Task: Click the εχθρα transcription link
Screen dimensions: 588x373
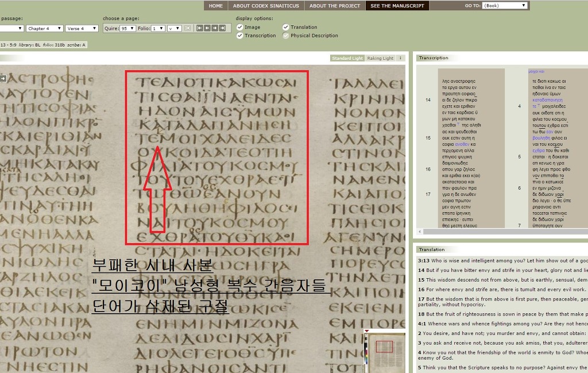Action: [x=539, y=151]
